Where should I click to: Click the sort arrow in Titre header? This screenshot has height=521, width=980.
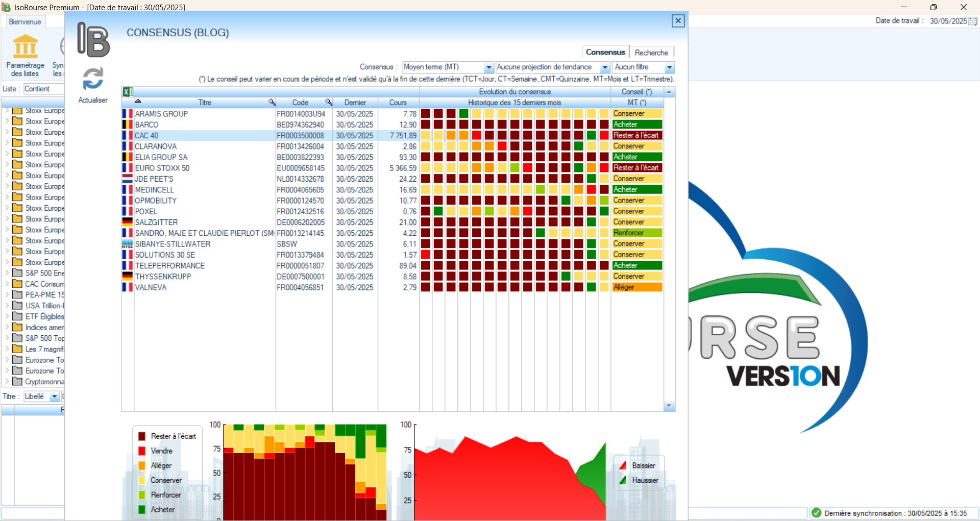click(138, 101)
